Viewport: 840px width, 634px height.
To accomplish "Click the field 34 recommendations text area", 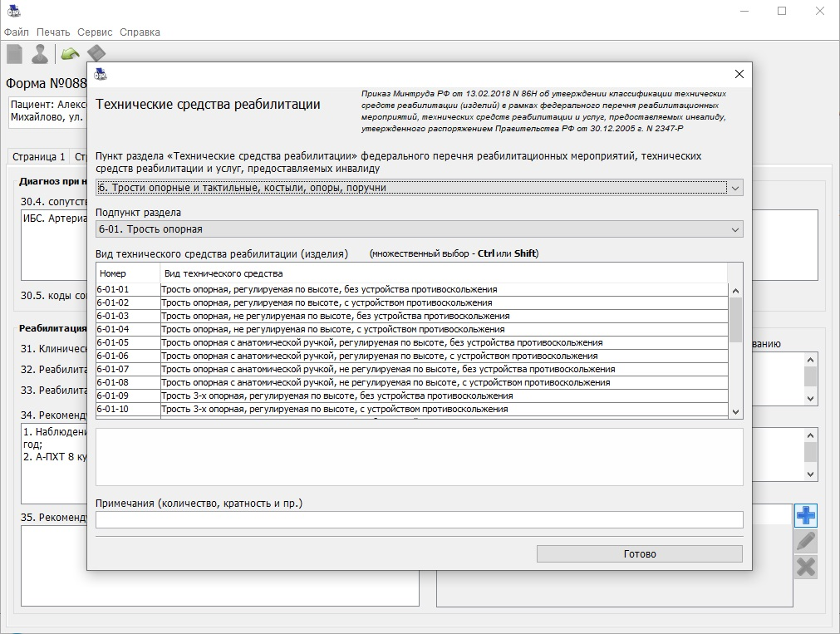I will tap(54, 463).
